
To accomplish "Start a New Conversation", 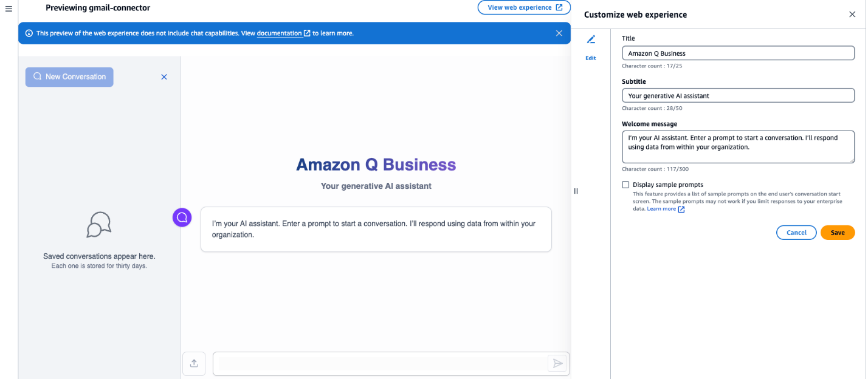I will click(69, 77).
